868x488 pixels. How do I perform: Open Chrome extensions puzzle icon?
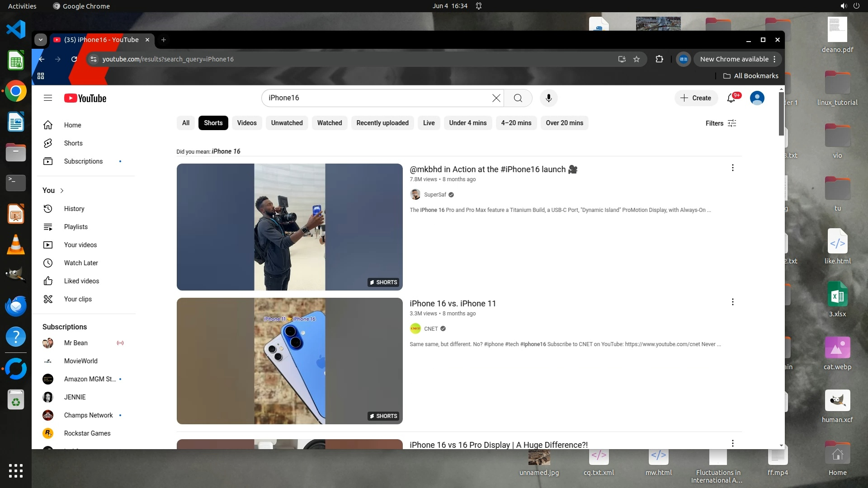(659, 59)
